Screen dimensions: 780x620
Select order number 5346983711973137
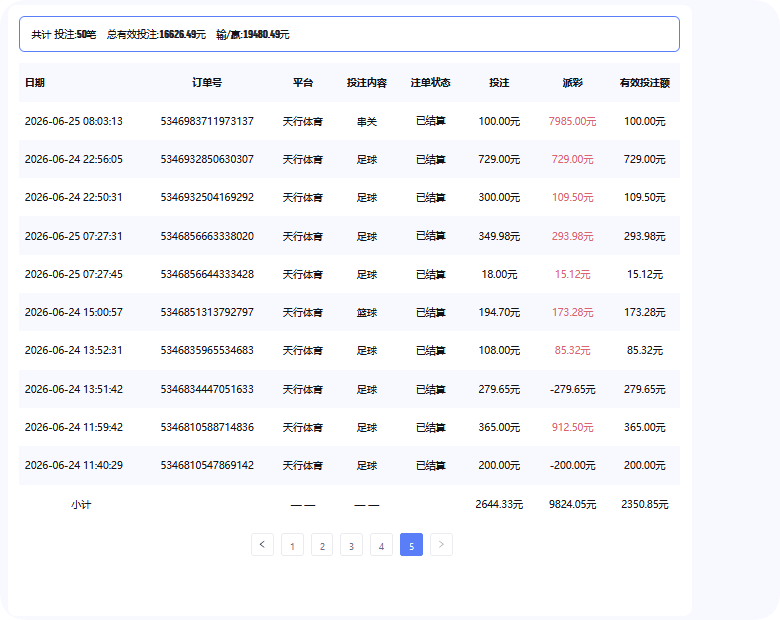point(207,121)
